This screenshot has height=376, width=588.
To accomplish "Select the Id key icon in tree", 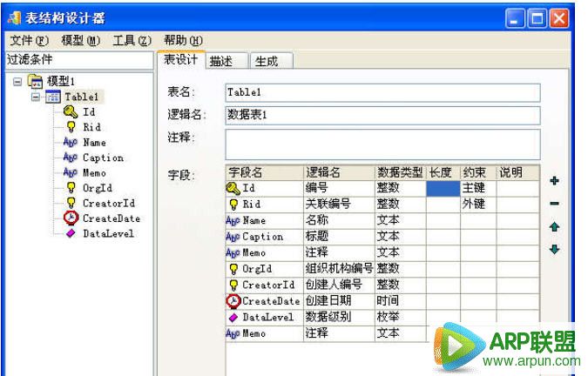I will coord(70,111).
